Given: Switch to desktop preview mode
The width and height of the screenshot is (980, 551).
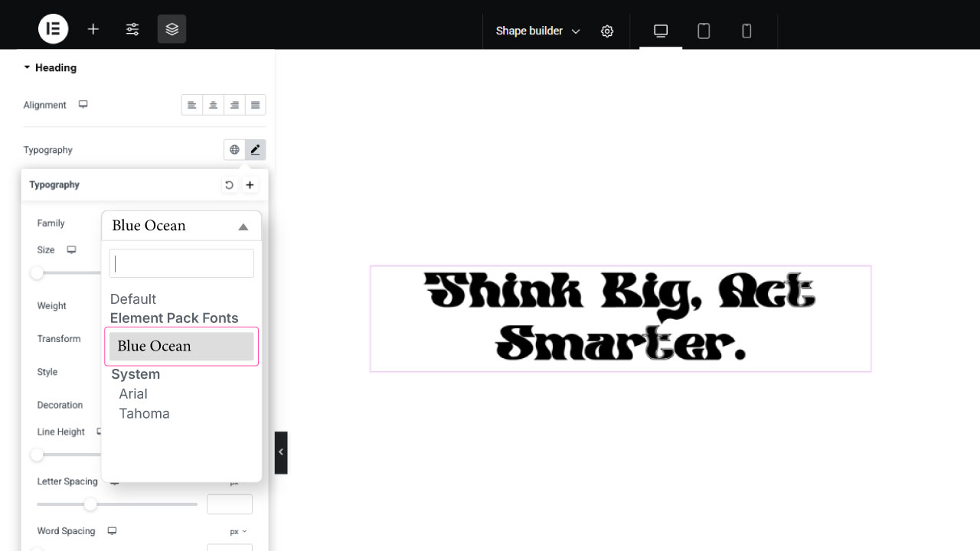Looking at the screenshot, I should click(x=661, y=31).
